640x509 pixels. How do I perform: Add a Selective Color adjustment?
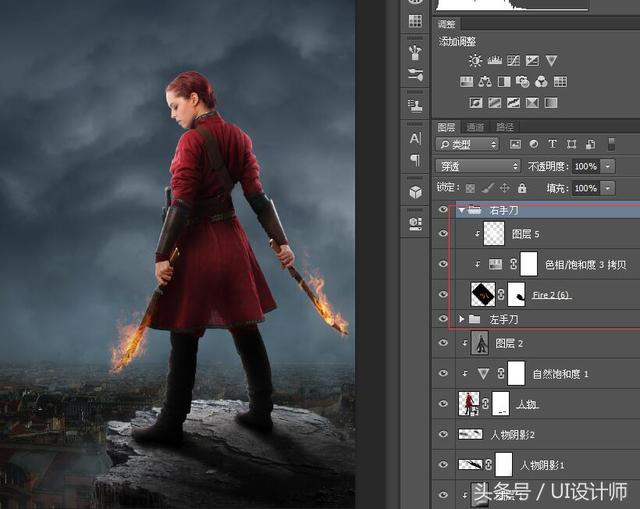(532, 102)
